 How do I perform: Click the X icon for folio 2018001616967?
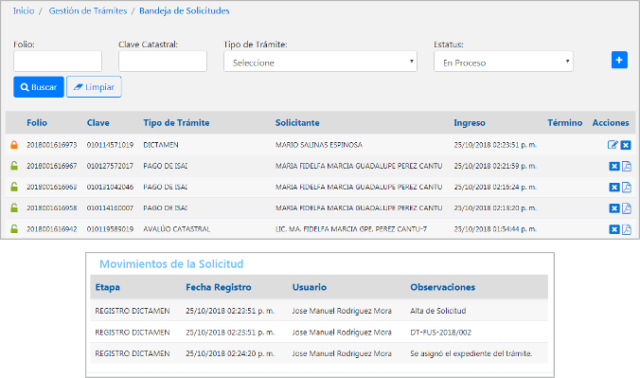pyautogui.click(x=614, y=166)
